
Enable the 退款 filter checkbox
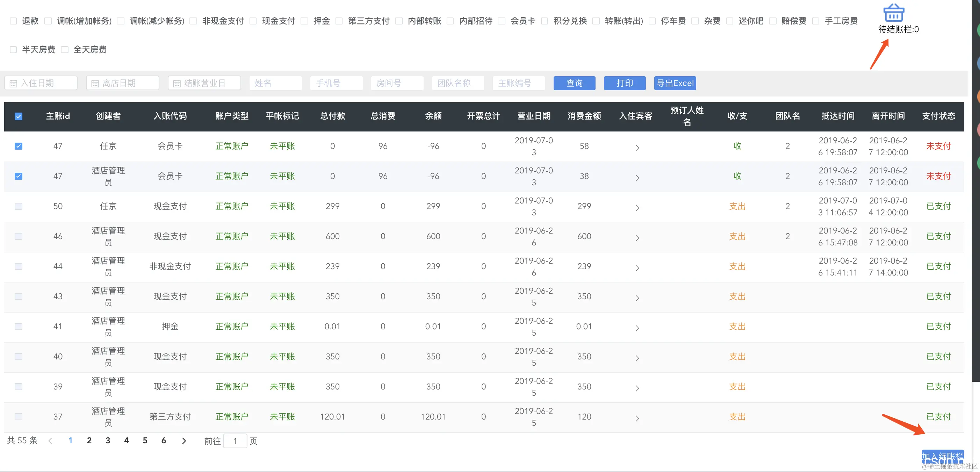(13, 21)
